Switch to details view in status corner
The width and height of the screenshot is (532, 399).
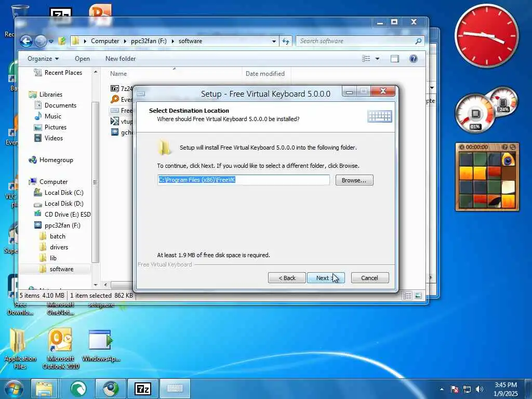407,296
